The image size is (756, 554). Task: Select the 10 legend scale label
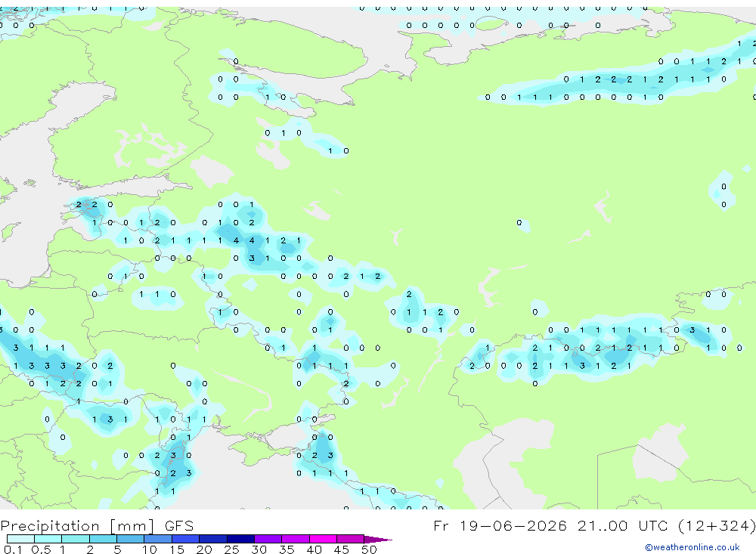tap(149, 549)
